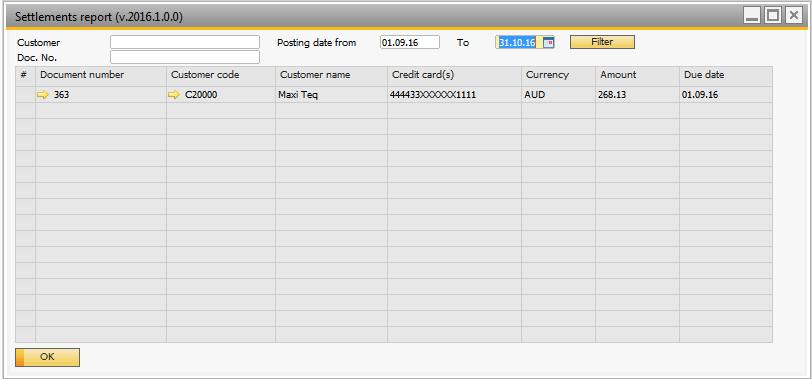
Task: Select amount cell 268.13
Action: [x=637, y=95]
